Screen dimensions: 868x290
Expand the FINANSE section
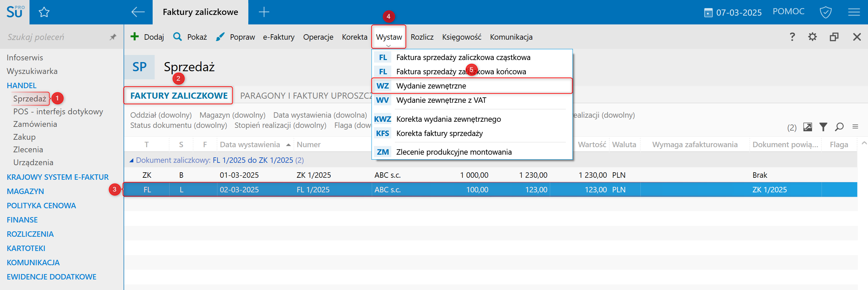coord(22,220)
